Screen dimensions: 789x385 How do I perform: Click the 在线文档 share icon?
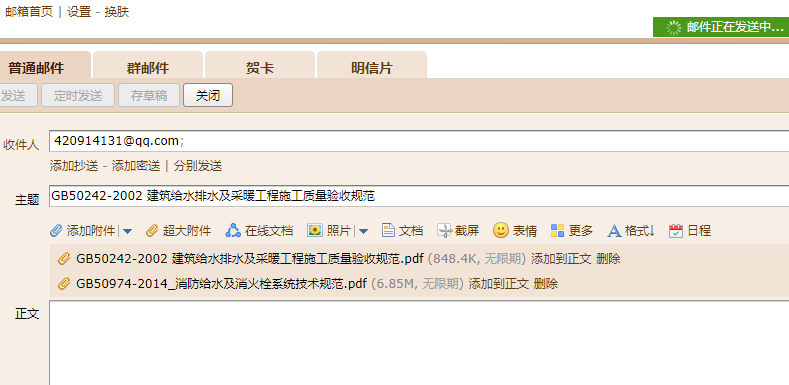point(233,230)
